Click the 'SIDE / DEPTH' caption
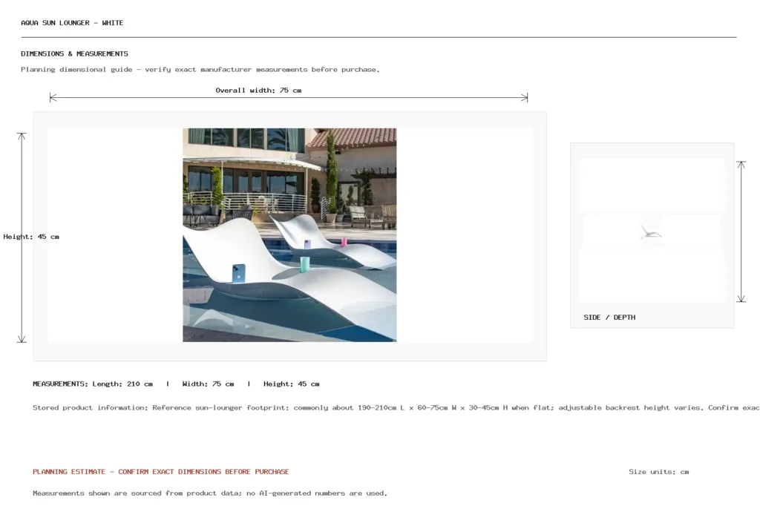The width and height of the screenshot is (760, 532). 609,317
